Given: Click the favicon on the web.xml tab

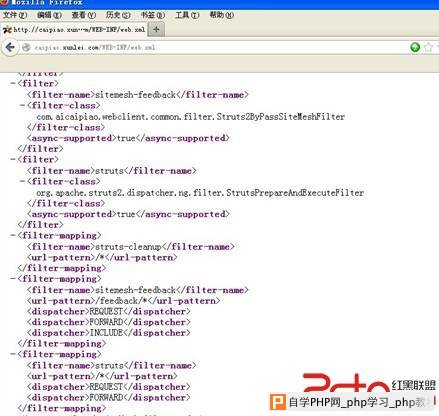Looking at the screenshot, I should pos(7,30).
